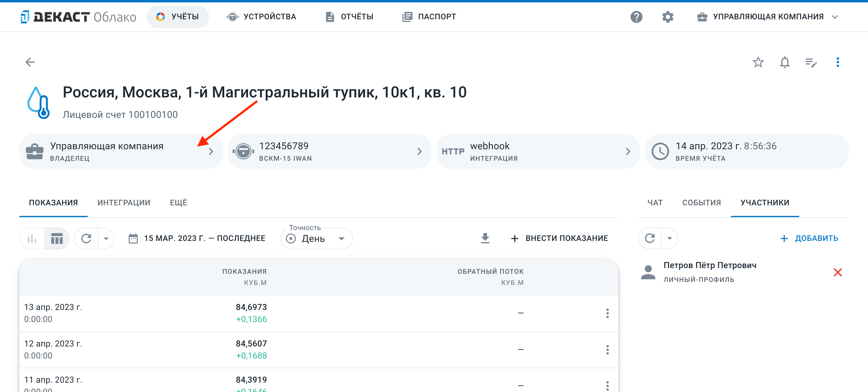868x392 pixels.
Task: Open the help question mark icon
Action: pyautogui.click(x=636, y=17)
